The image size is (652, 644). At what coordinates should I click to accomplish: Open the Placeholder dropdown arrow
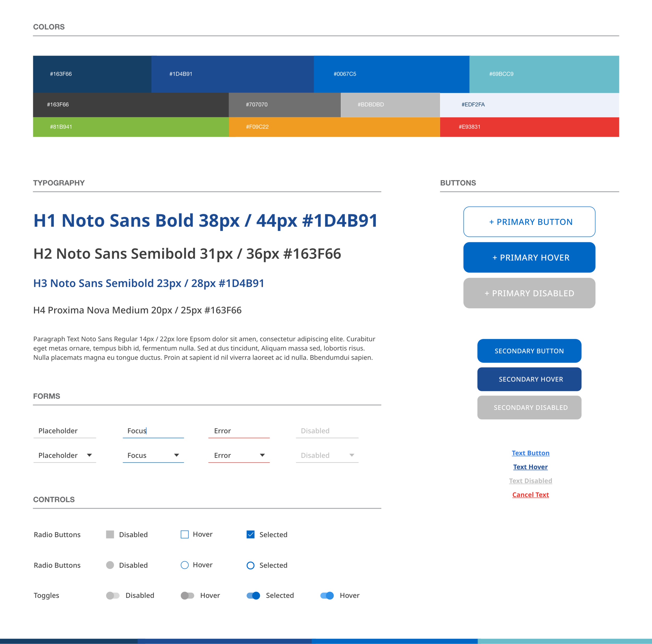[x=89, y=455]
